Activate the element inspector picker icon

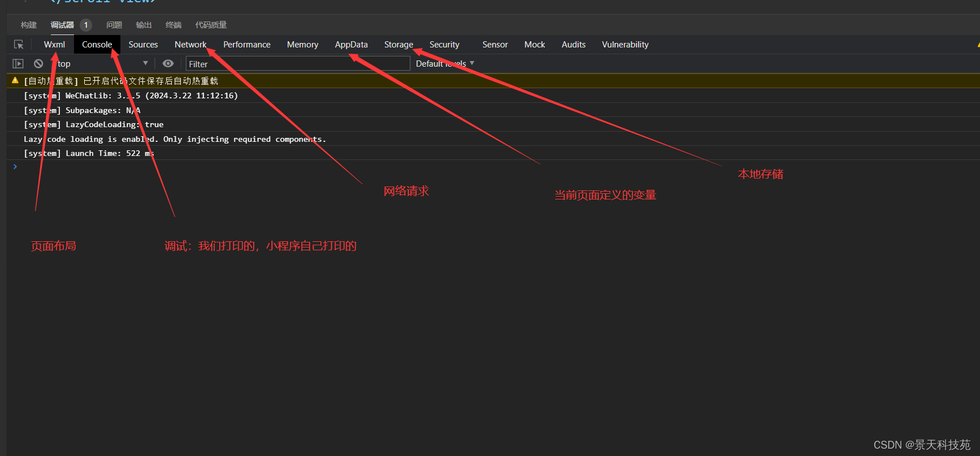pyautogui.click(x=19, y=45)
